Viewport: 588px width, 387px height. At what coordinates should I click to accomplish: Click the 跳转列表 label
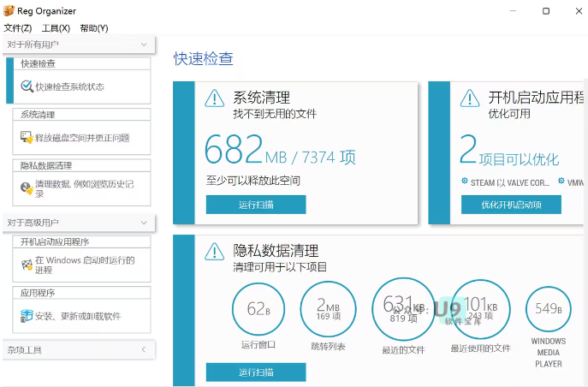click(x=328, y=347)
